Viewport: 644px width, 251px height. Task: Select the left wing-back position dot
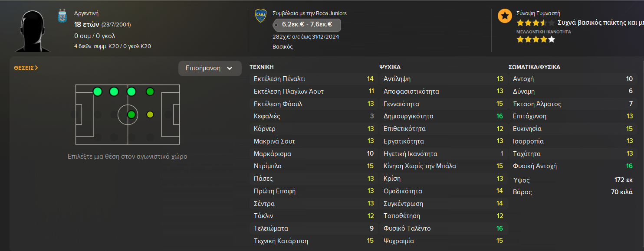(114, 91)
